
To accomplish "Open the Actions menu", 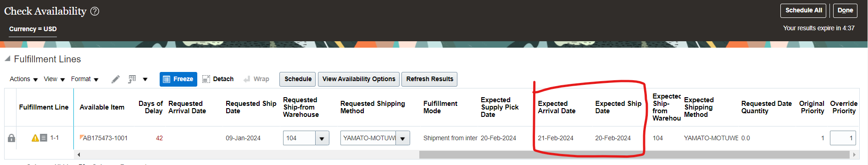I will 24,79.
